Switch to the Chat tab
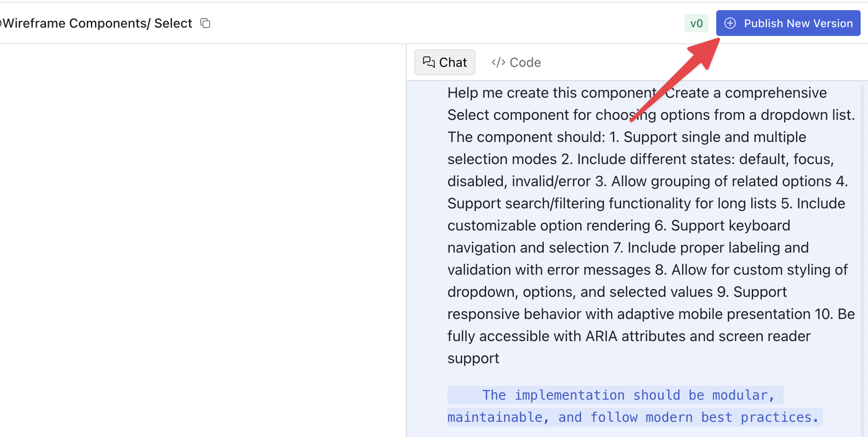 445,62
